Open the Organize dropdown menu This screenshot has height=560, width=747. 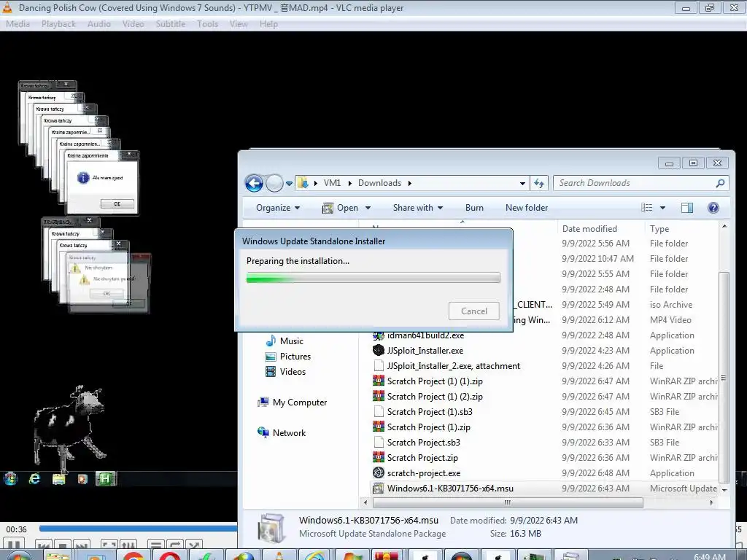(278, 208)
